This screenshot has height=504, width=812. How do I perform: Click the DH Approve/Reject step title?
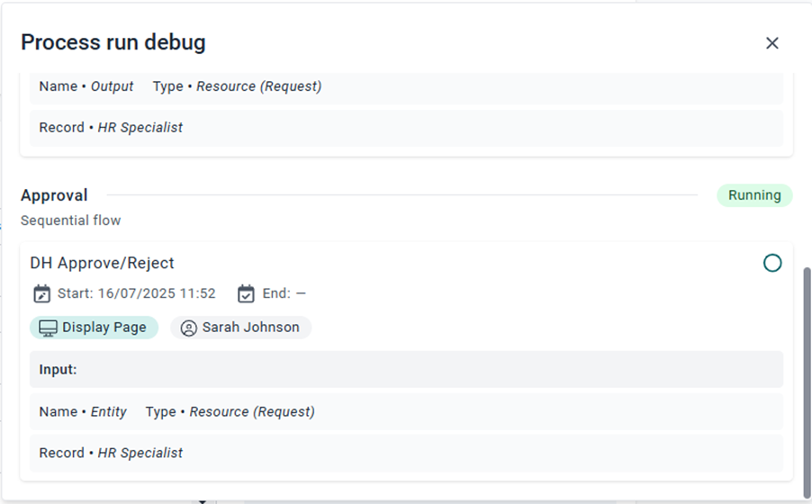pyautogui.click(x=102, y=263)
